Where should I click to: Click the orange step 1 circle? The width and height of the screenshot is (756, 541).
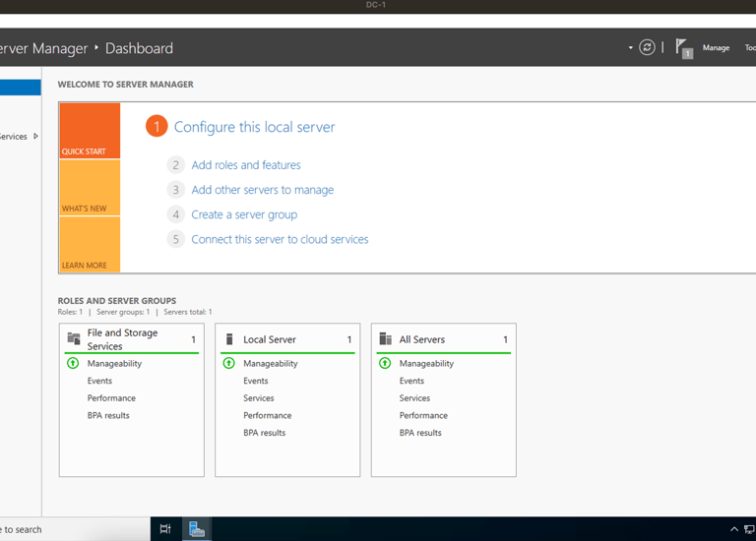157,126
